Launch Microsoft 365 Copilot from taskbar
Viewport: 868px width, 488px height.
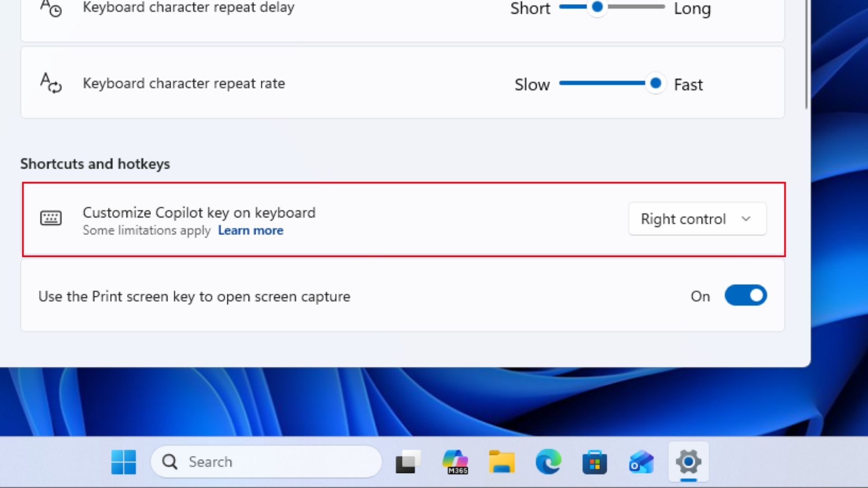click(455, 462)
